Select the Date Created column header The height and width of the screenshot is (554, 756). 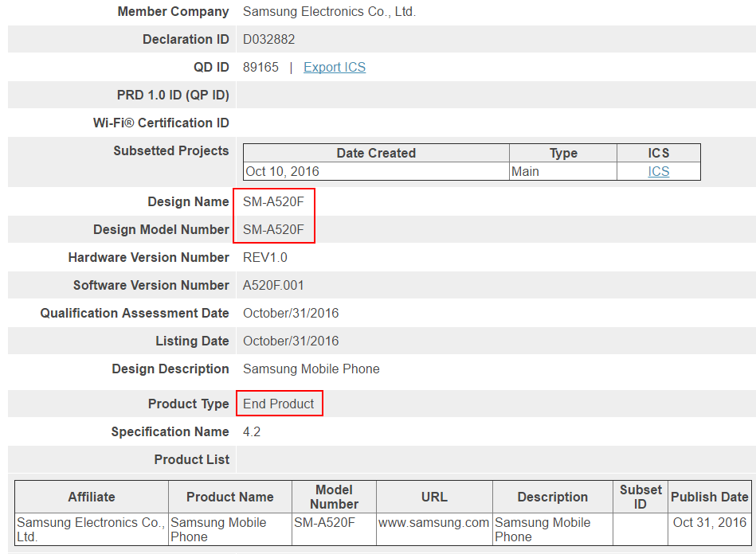pyautogui.click(x=375, y=153)
